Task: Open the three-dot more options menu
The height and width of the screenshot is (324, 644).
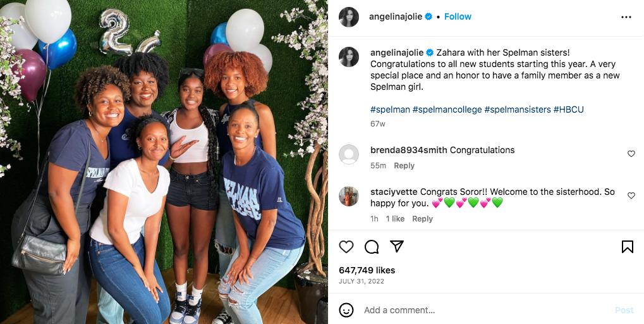Action: pos(626,17)
